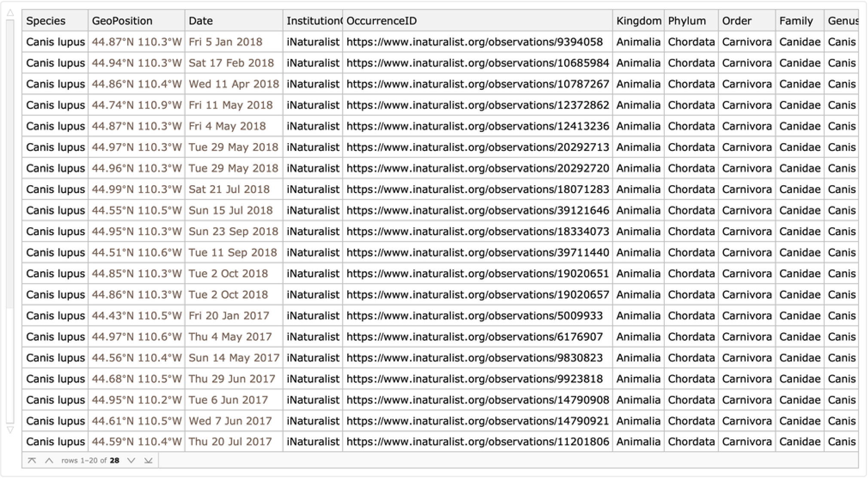Select the Phylum column header
Image resolution: width=868 pixels, height=490 pixels.
(687, 21)
